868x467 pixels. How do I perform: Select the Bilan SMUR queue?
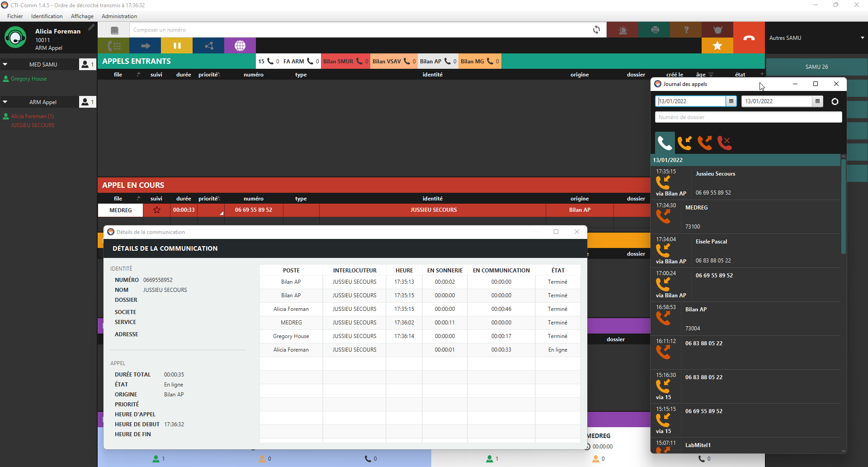pyautogui.click(x=345, y=62)
